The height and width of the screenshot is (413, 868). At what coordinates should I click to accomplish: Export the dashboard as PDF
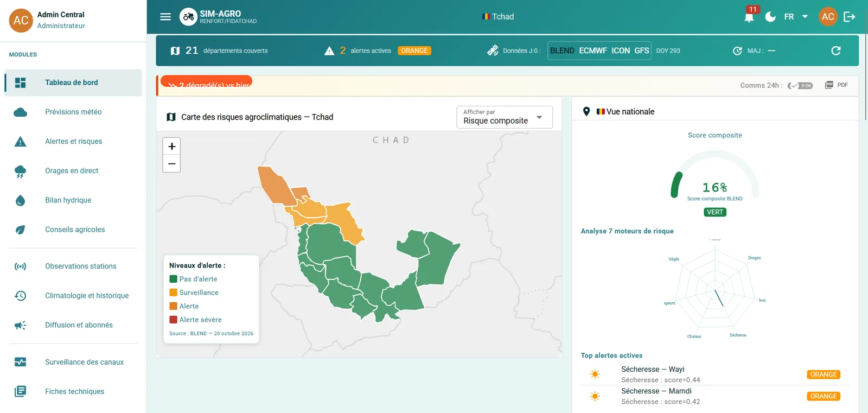837,85
